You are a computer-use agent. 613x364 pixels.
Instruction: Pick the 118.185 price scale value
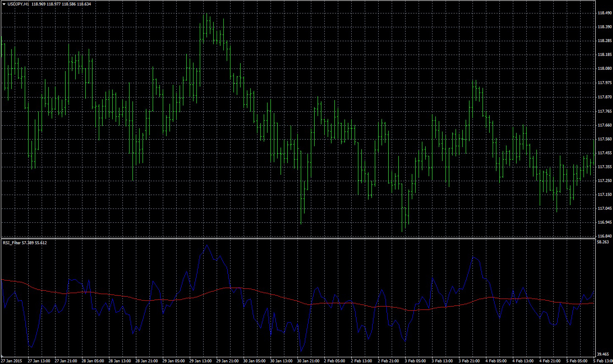pyautogui.click(x=604, y=55)
